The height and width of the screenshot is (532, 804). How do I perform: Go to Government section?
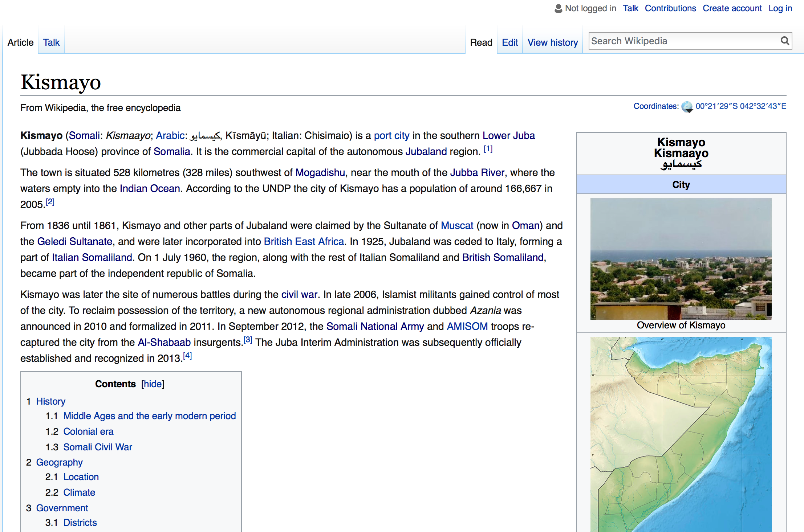(62, 508)
